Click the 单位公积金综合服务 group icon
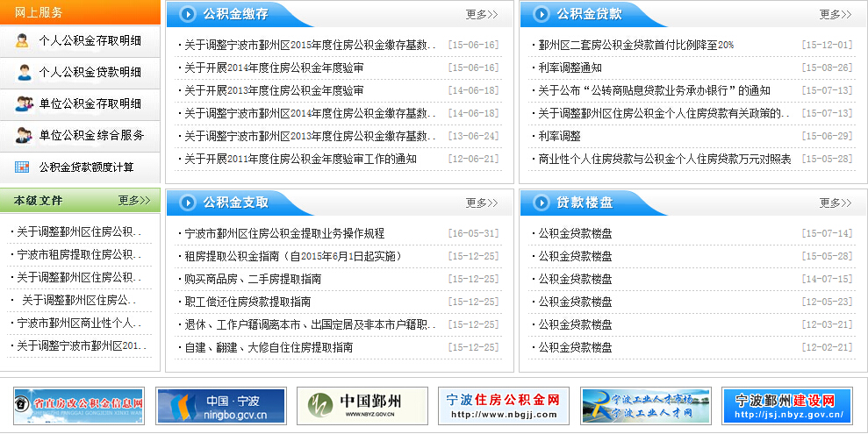Screen dimensions: 868x434 (x=24, y=135)
